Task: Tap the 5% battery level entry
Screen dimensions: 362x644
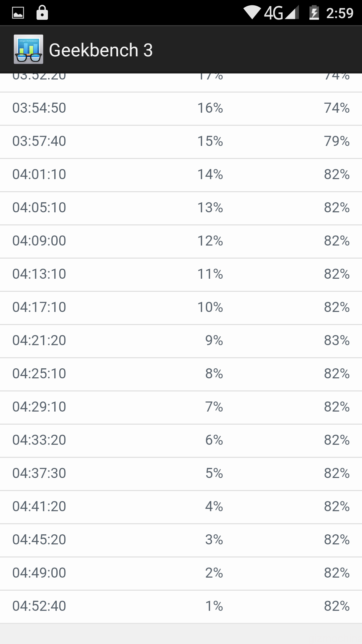Action: (x=214, y=473)
